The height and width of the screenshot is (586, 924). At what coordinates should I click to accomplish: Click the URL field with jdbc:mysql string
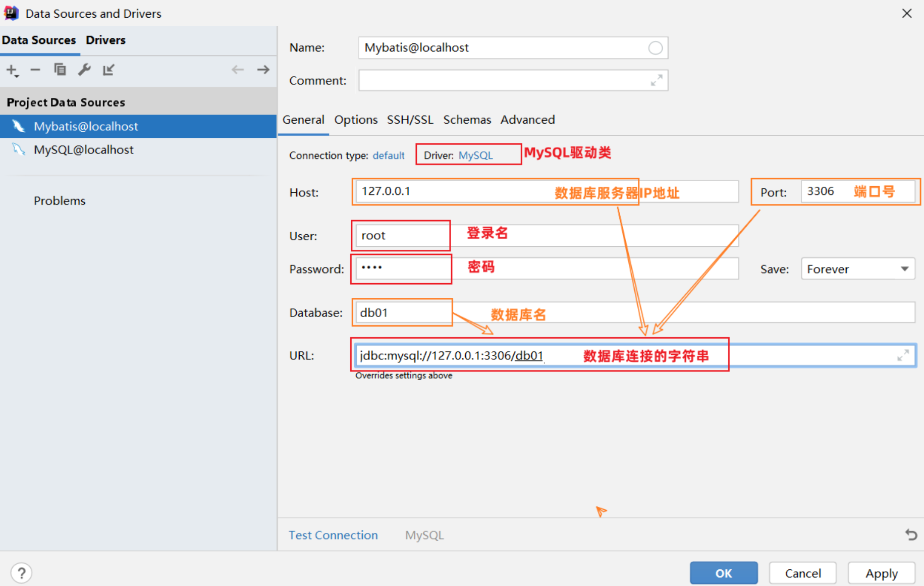click(x=635, y=355)
